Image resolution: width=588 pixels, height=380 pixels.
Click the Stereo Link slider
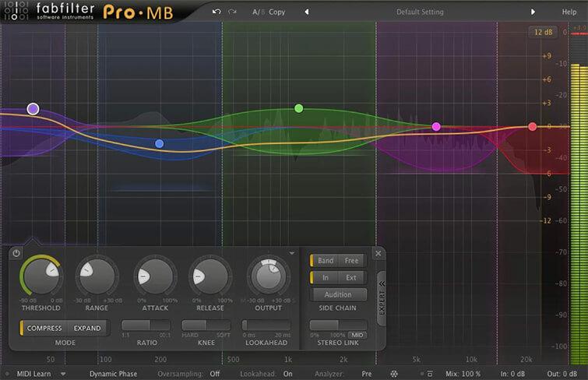click(338, 325)
